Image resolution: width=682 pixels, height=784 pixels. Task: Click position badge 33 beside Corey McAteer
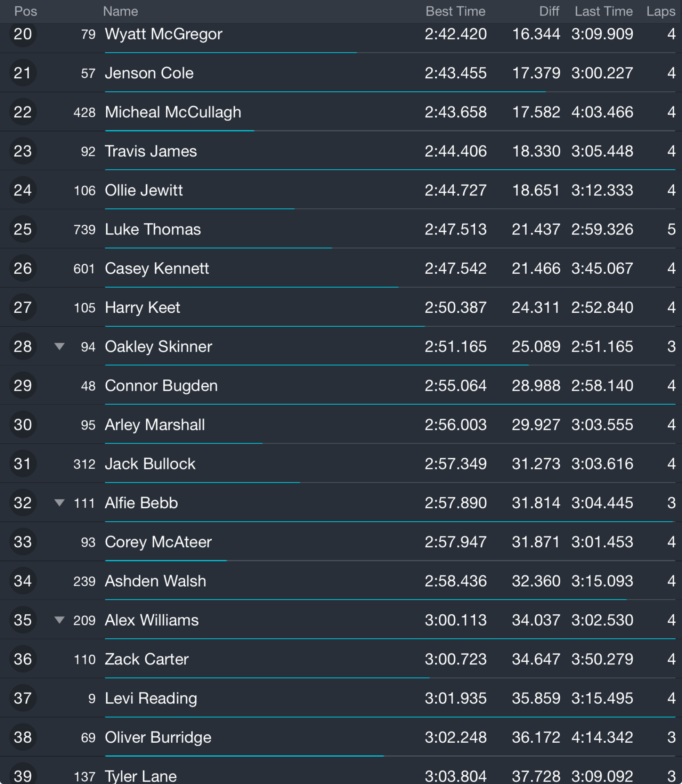pyautogui.click(x=23, y=542)
